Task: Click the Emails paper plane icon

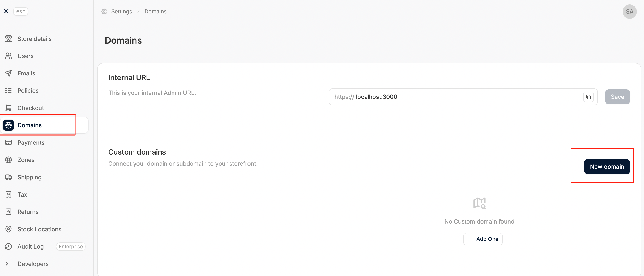Action: pos(9,73)
